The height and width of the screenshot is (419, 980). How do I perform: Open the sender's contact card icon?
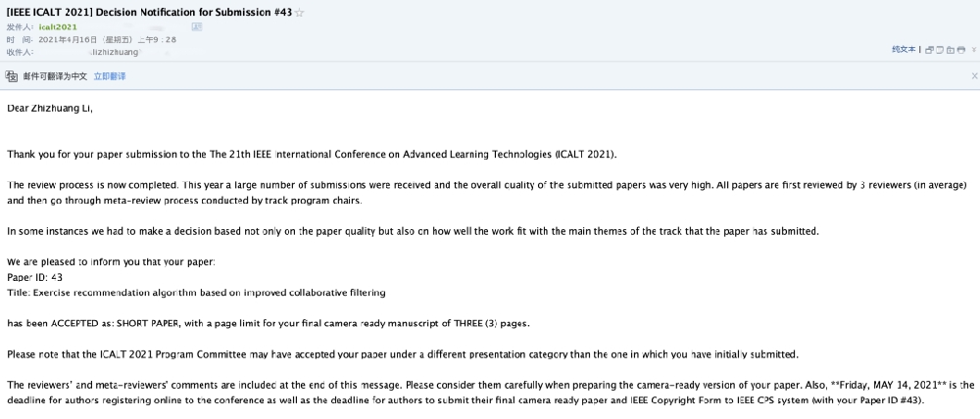197,26
